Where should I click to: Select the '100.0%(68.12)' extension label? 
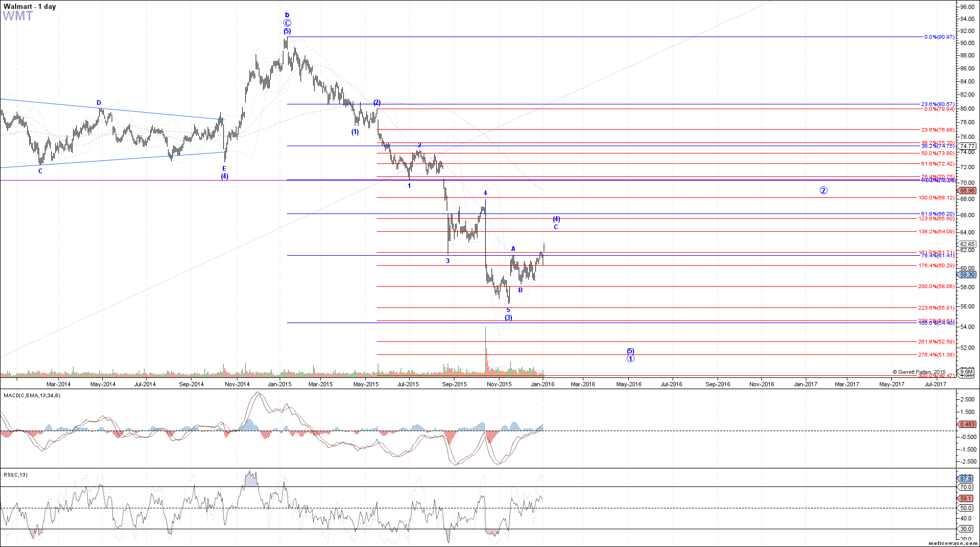(x=937, y=198)
